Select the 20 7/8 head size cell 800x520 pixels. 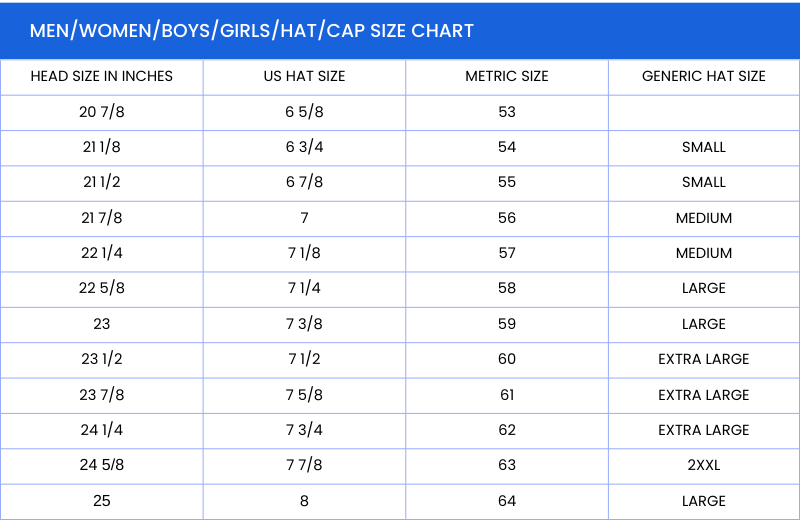(102, 111)
